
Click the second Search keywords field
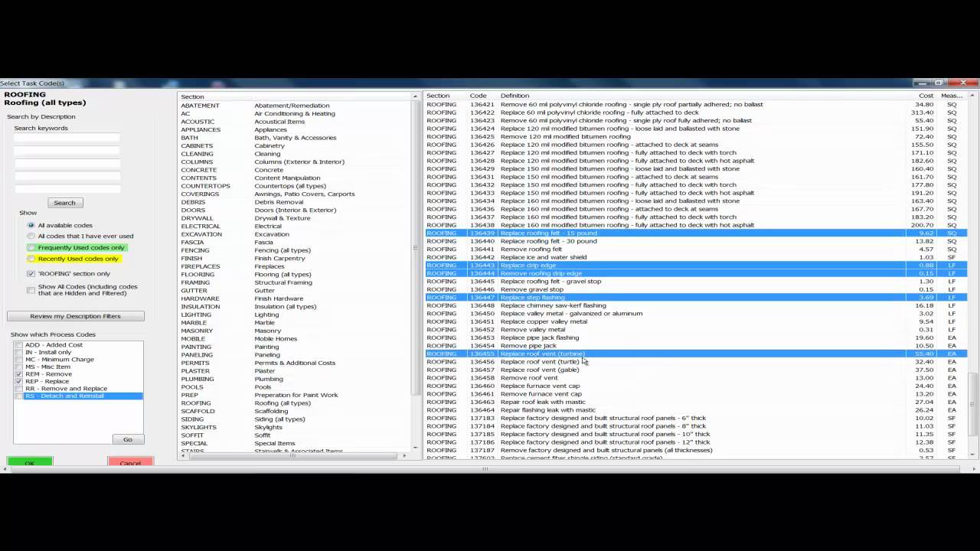(67, 151)
